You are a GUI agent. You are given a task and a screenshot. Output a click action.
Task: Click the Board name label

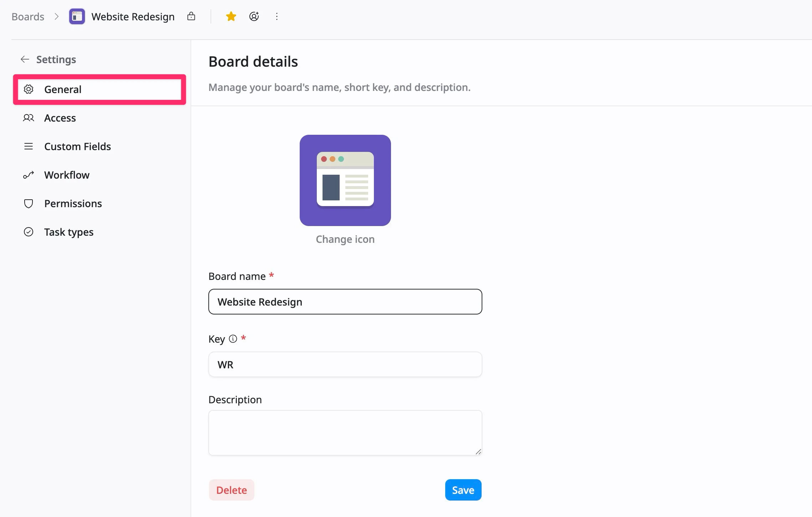coord(237,276)
